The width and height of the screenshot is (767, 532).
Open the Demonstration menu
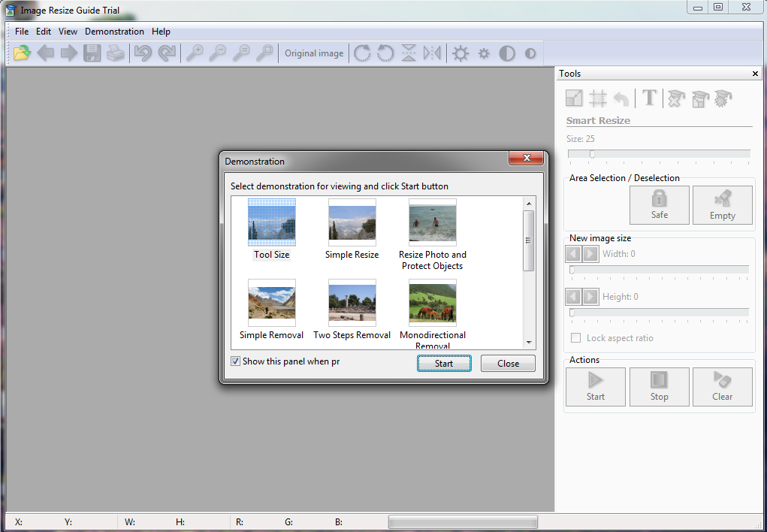(114, 32)
